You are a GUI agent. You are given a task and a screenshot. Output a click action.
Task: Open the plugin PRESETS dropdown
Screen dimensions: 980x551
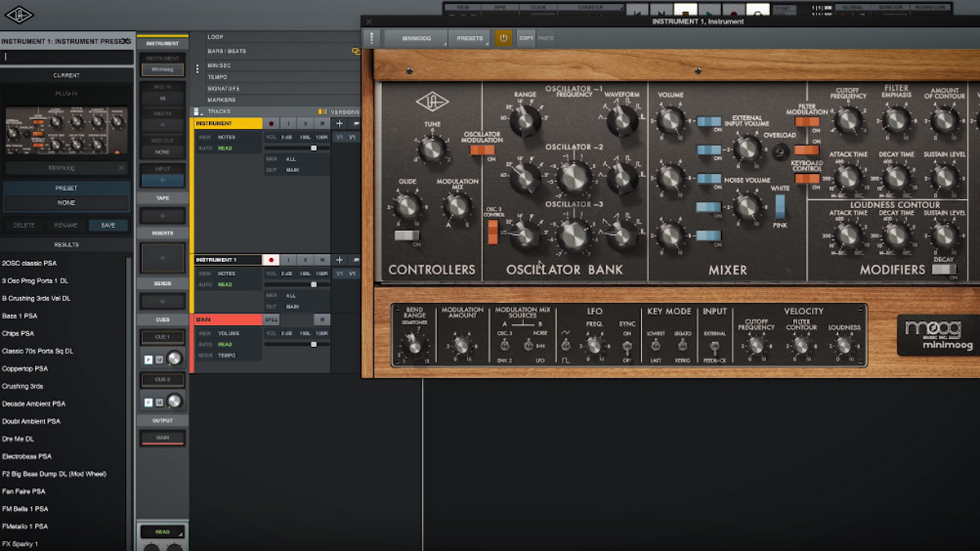tap(470, 38)
